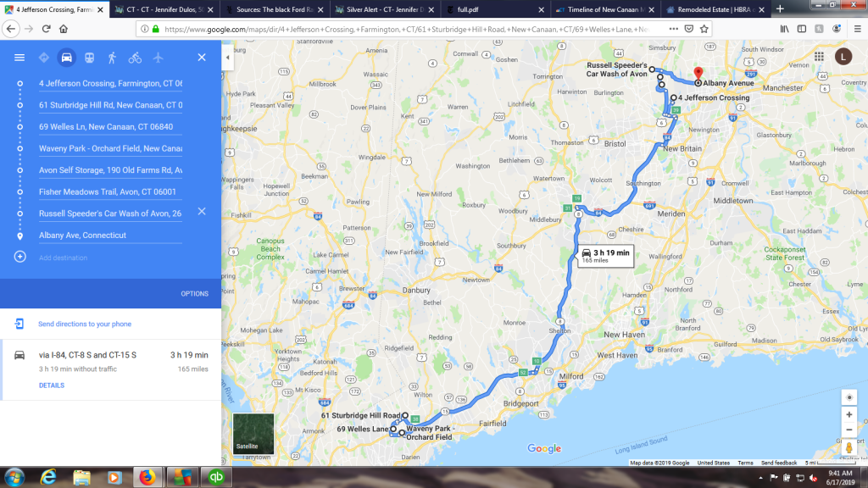The image size is (868, 488).
Task: Zoom in on the map
Action: pyautogui.click(x=849, y=414)
